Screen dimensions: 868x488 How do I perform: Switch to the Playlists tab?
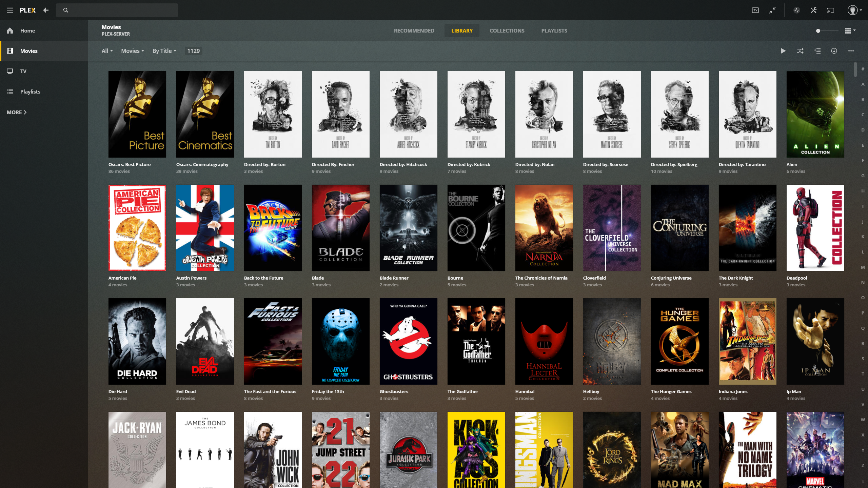554,30
